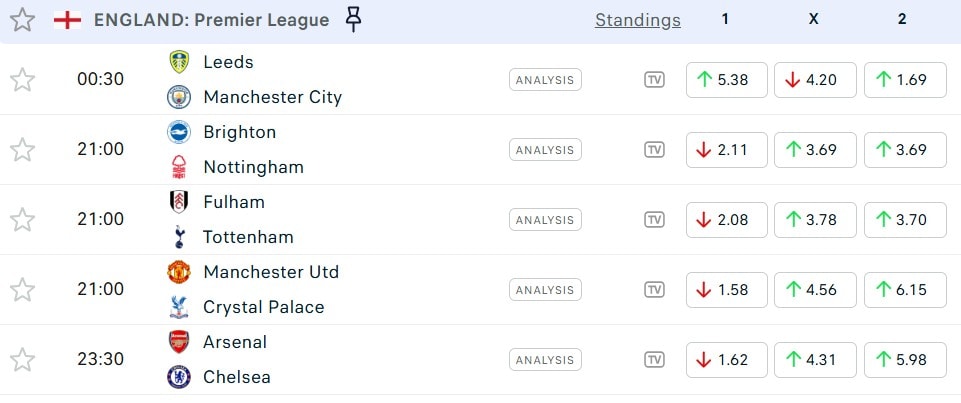
Task: Open Analysis for Brighton vs Nottingham
Action: (x=545, y=150)
